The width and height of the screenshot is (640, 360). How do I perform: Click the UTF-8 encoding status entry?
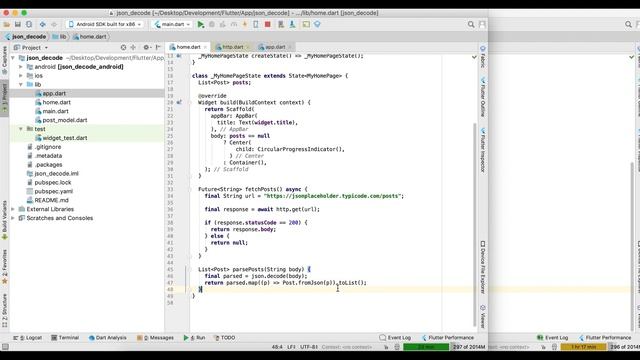pos(309,347)
